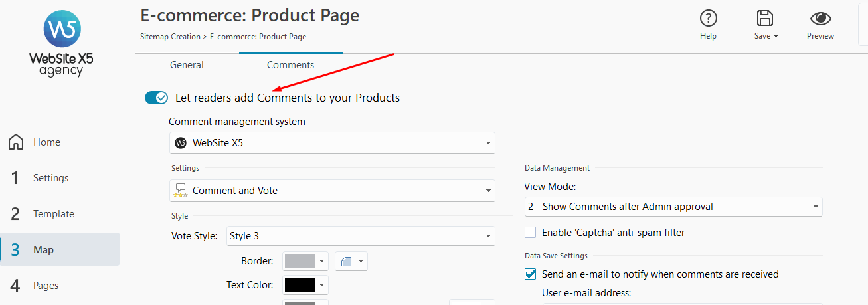
Task: Open step 4 Pages in sidebar
Action: pyautogui.click(x=46, y=286)
